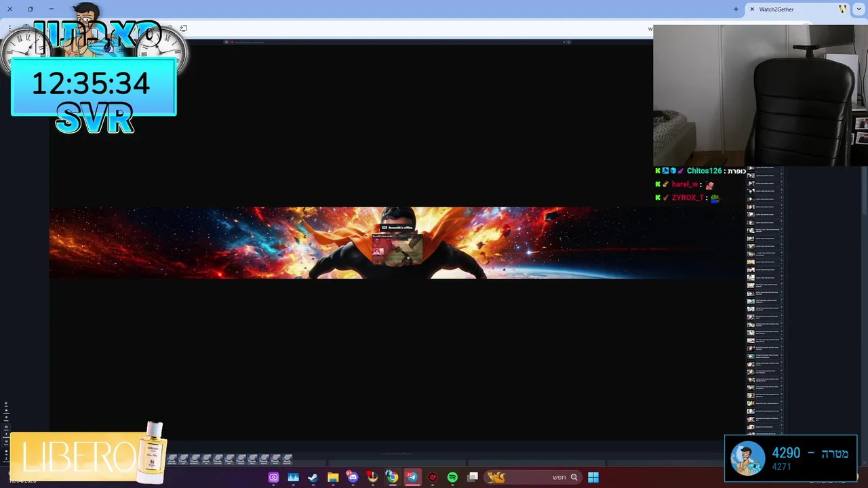868x488 pixels.
Task: Open Telegram from the taskbar
Action: click(412, 477)
